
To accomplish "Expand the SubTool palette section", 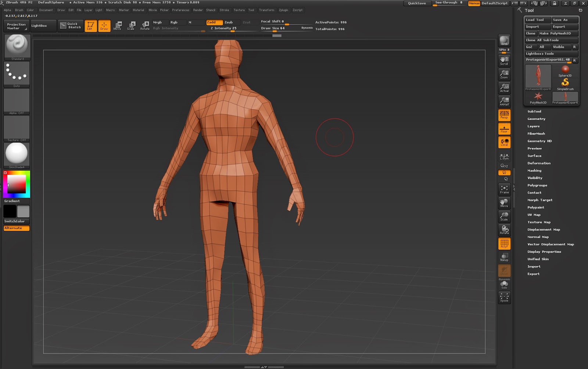I will pos(534,111).
